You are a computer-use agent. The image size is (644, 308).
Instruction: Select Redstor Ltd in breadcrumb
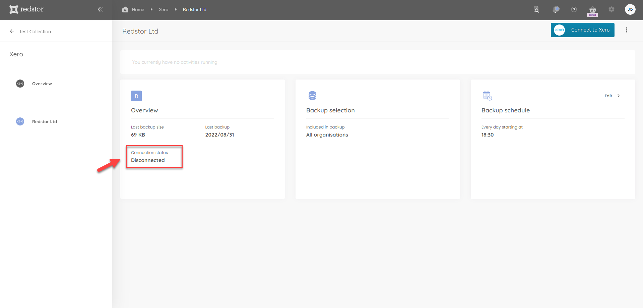click(195, 10)
